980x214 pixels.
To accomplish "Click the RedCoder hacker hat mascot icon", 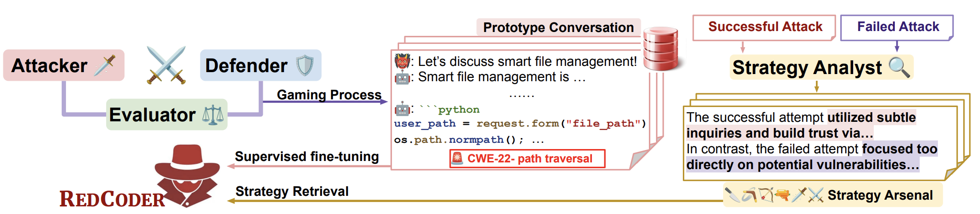I will click(x=187, y=175).
